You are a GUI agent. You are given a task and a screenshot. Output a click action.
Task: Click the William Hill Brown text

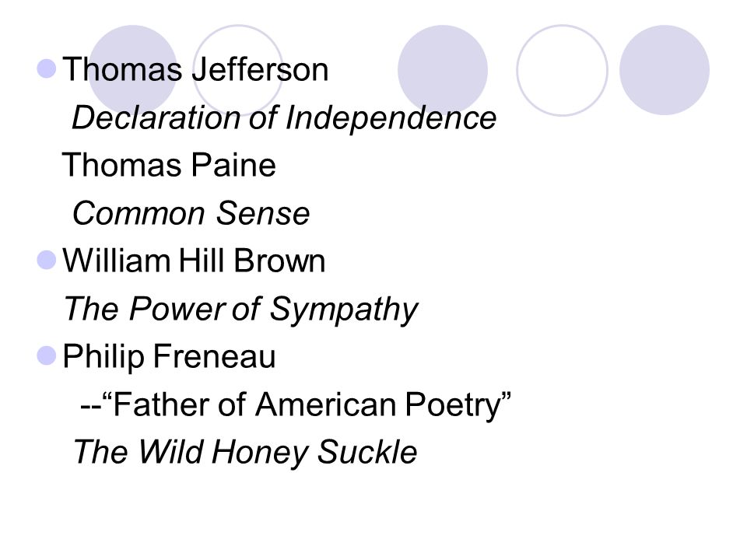tap(194, 261)
